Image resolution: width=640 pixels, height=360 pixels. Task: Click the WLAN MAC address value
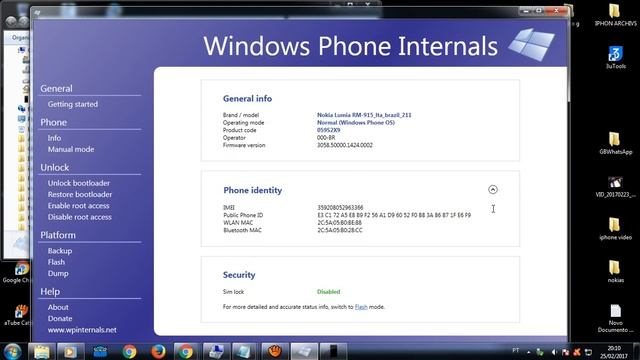point(339,222)
